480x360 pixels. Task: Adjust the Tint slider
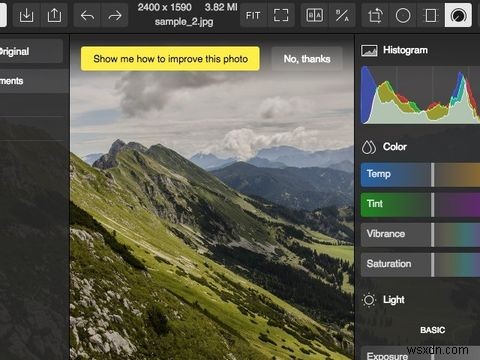click(420, 205)
